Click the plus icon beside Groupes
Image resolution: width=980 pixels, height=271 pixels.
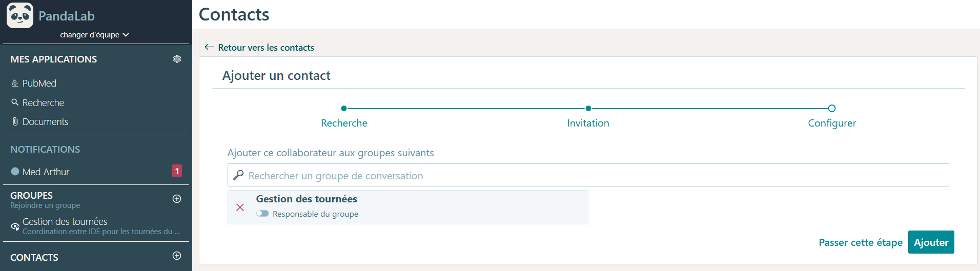[x=177, y=199]
